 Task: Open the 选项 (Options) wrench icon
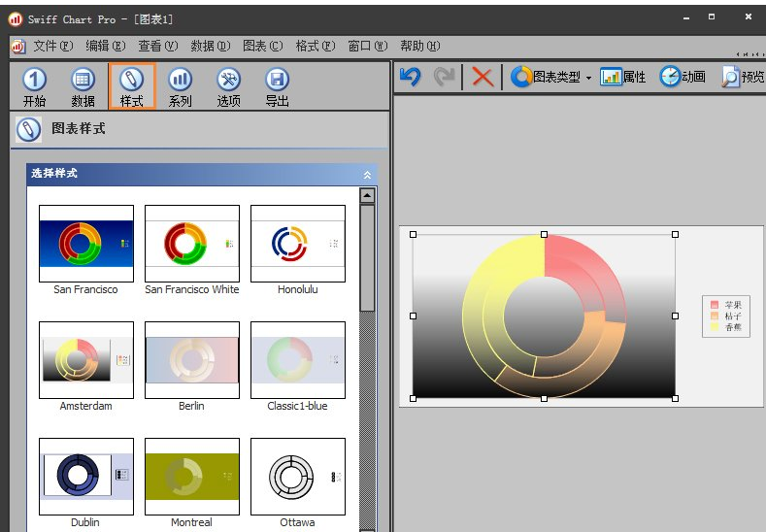point(228,81)
